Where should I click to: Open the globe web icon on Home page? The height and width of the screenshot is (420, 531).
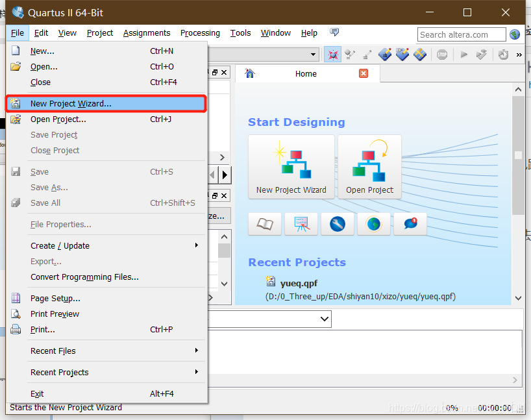click(374, 224)
